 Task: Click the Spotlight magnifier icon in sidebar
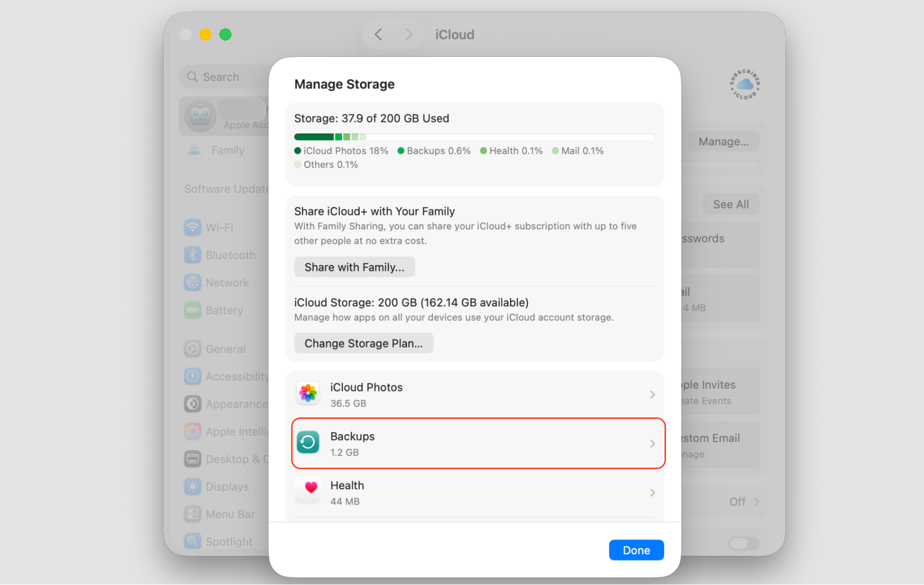193,541
